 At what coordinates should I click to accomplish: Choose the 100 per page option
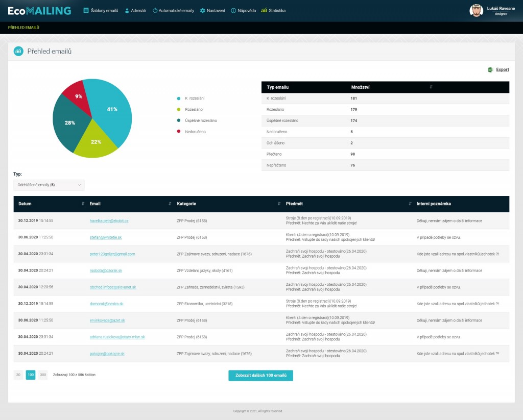point(31,375)
